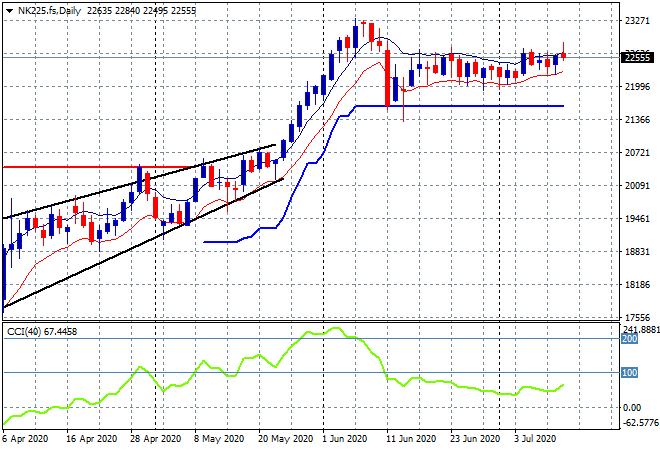Click the current price label 22555
The image size is (660, 450).
pos(636,57)
